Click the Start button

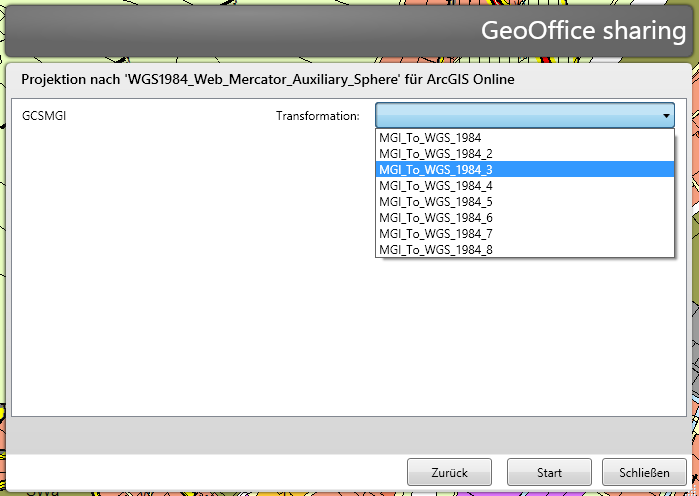(x=549, y=472)
